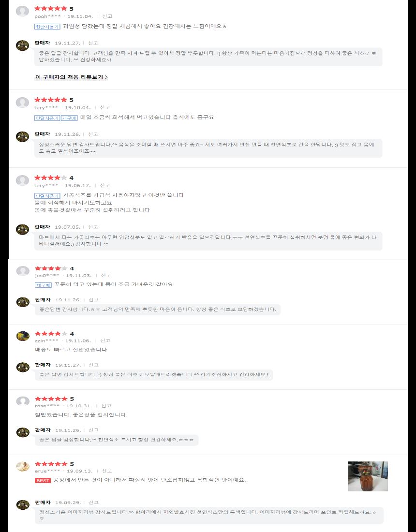The height and width of the screenshot is (532, 416).
Task: Click zzin**** reviewer's profile picture
Action: coord(23,336)
